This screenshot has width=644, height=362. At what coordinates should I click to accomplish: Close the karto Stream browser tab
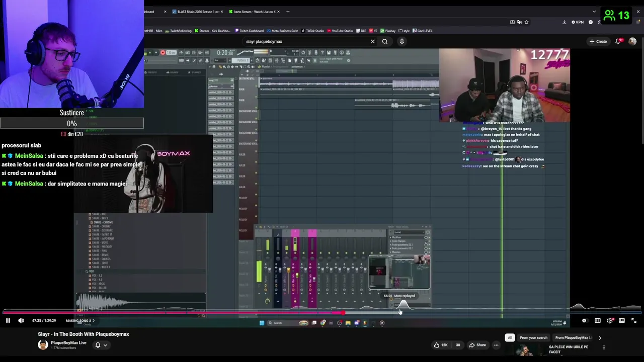(x=279, y=12)
